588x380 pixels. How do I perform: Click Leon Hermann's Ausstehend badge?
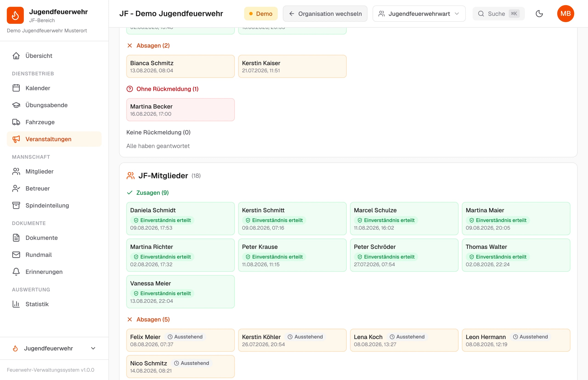531,337
